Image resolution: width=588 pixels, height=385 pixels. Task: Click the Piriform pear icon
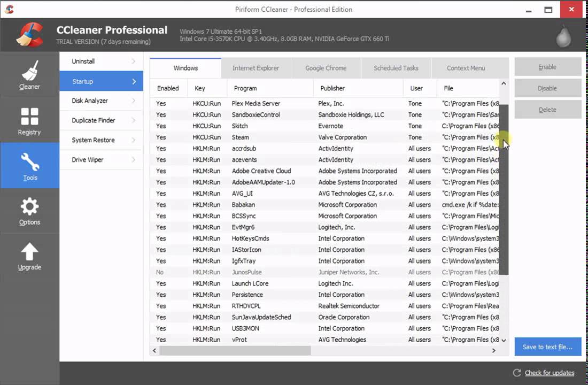click(x=563, y=36)
